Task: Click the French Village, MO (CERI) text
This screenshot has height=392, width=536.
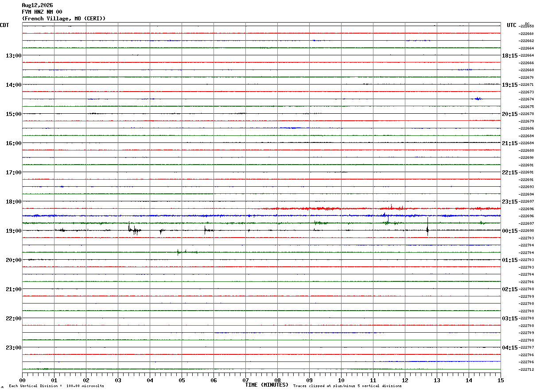Action: [64, 19]
